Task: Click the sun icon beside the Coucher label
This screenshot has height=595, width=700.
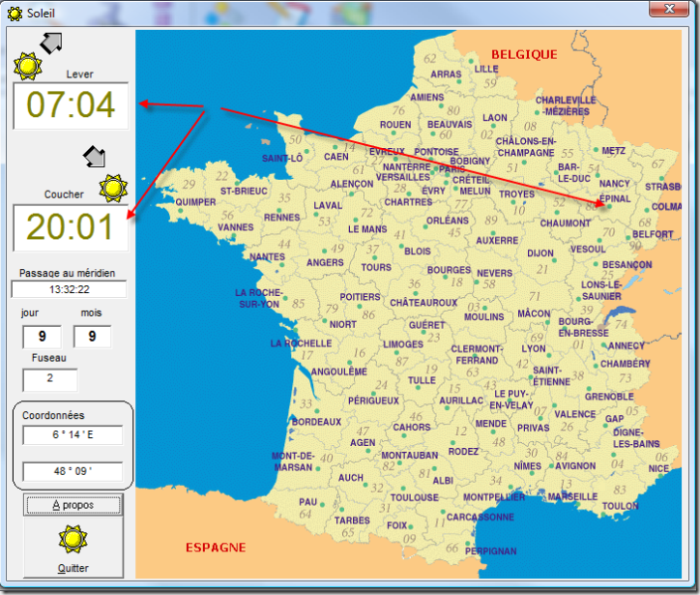Action: tap(113, 187)
